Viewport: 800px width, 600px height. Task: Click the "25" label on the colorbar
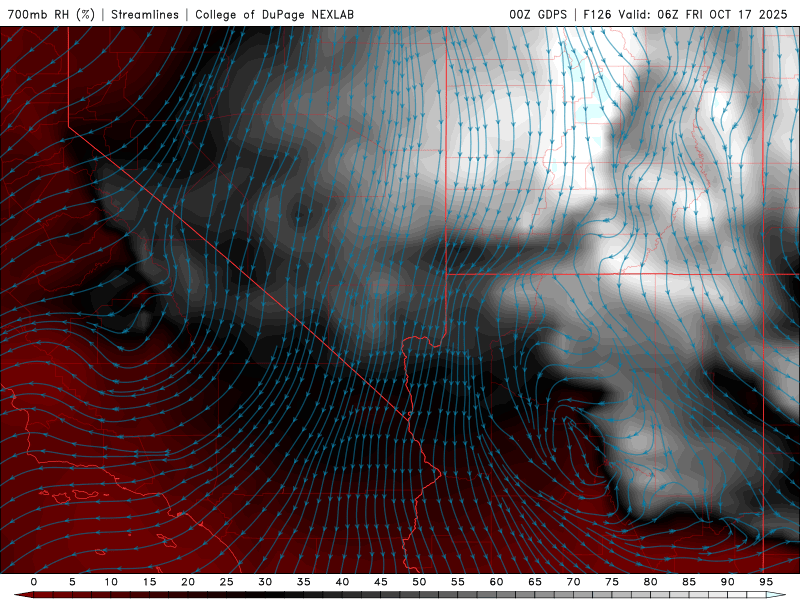(227, 582)
